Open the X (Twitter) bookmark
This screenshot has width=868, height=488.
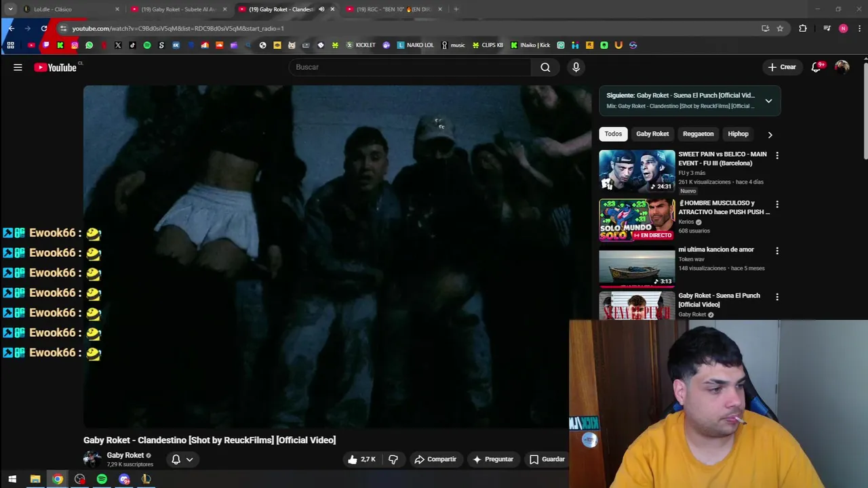118,45
